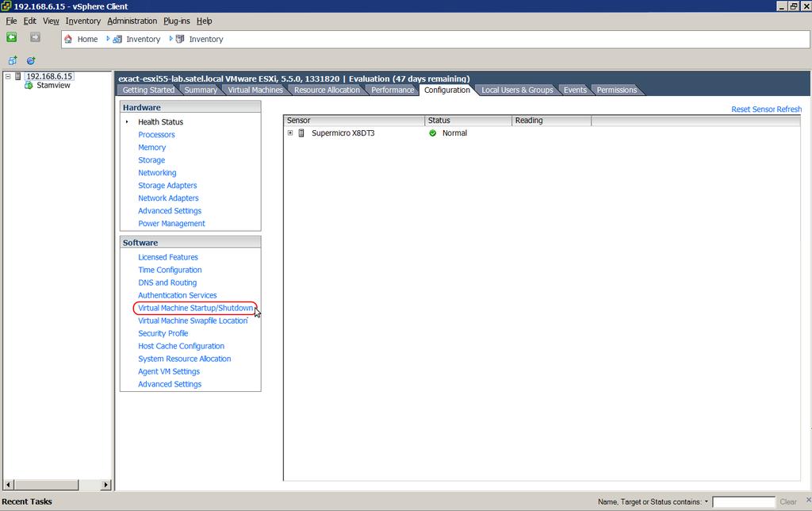
Task: Click the inventory tree horizontal scrollbar
Action: [x=57, y=485]
